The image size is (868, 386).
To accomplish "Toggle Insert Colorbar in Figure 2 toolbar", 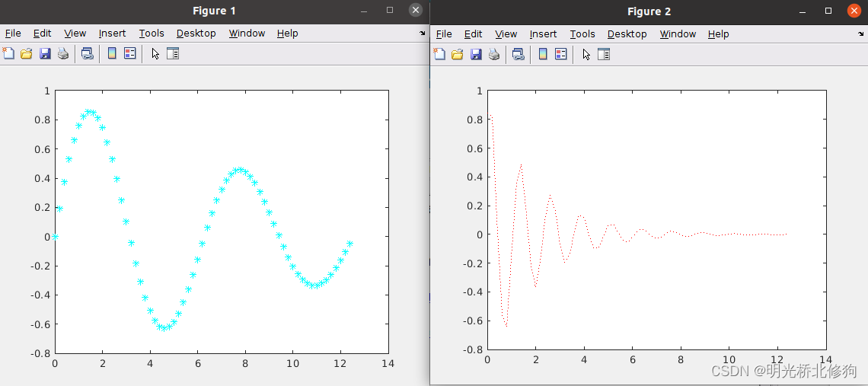I will (543, 54).
